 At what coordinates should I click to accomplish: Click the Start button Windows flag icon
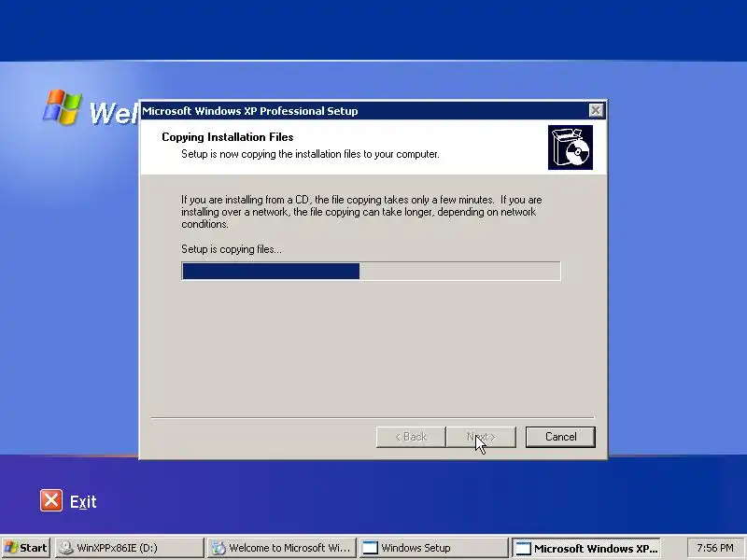pyautogui.click(x=11, y=548)
